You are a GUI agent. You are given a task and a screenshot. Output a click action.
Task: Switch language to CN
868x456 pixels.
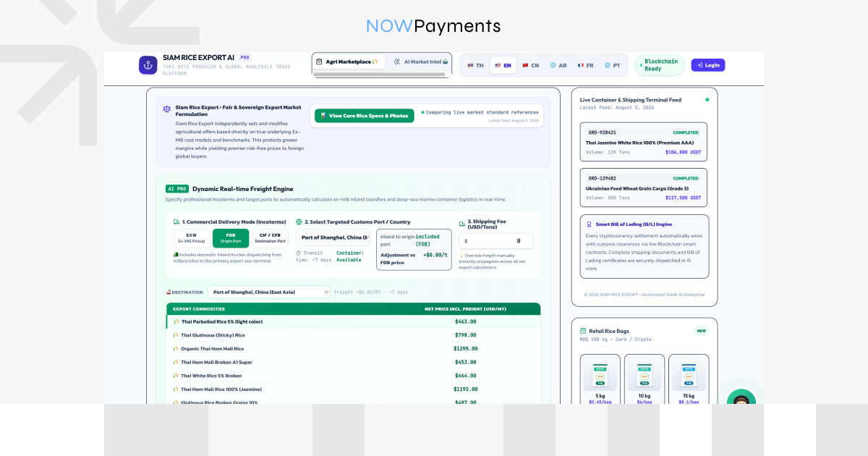[x=530, y=65]
